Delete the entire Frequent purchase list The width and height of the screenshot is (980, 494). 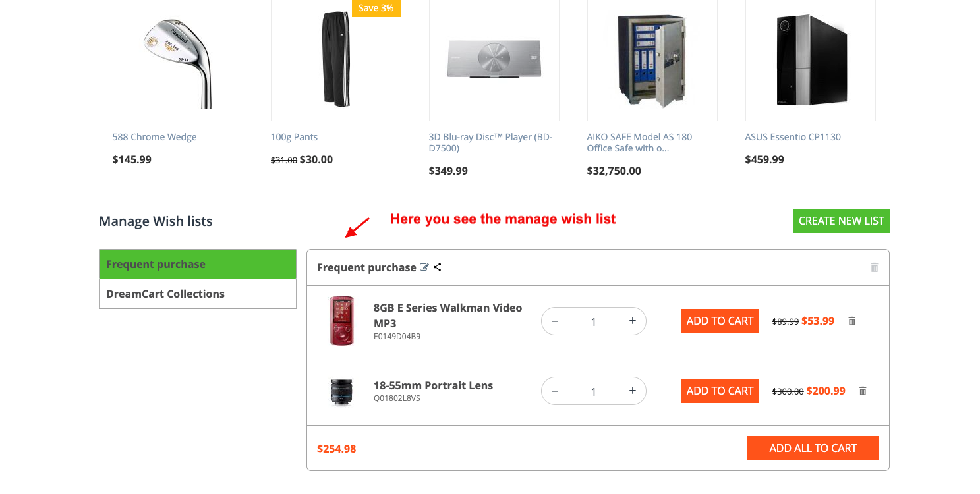[x=875, y=267]
